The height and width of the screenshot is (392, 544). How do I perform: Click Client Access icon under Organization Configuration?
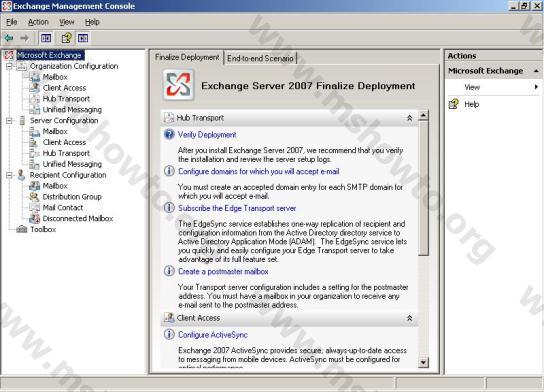point(35,88)
